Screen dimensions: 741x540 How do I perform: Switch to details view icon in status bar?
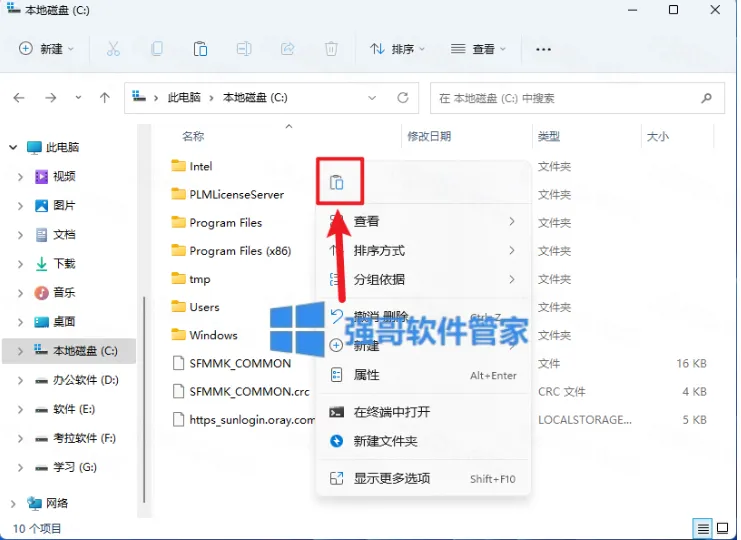point(703,528)
